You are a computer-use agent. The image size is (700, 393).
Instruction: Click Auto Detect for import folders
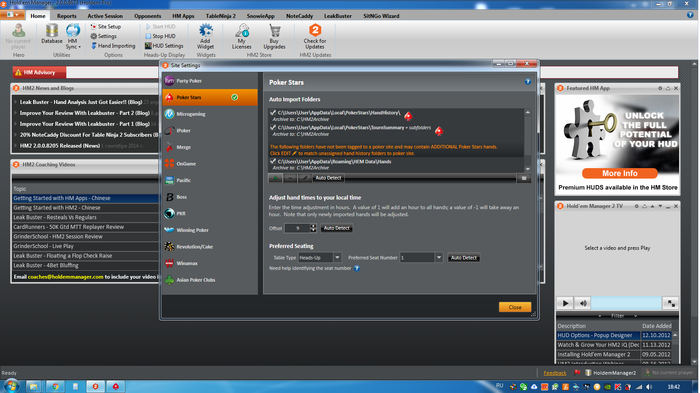(x=328, y=178)
